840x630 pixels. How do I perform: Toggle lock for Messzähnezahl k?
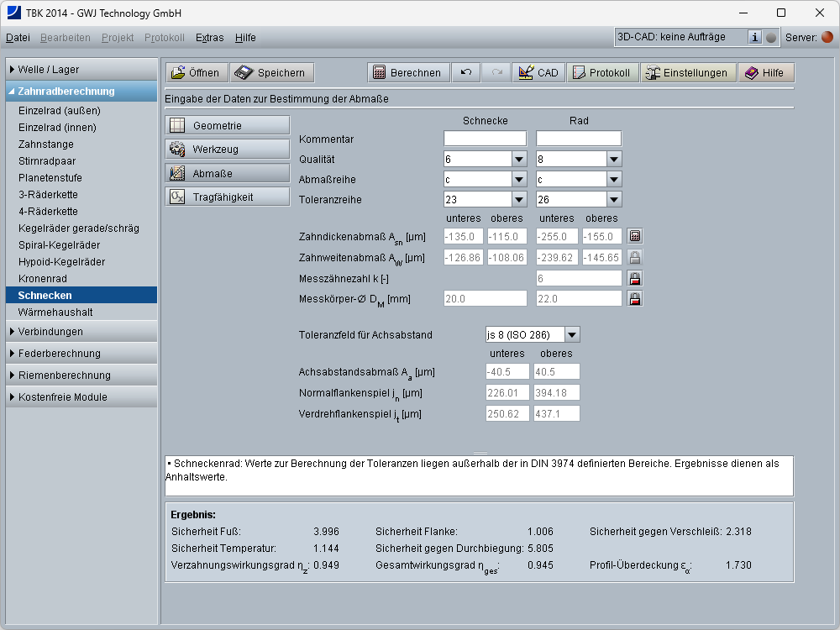[635, 278]
